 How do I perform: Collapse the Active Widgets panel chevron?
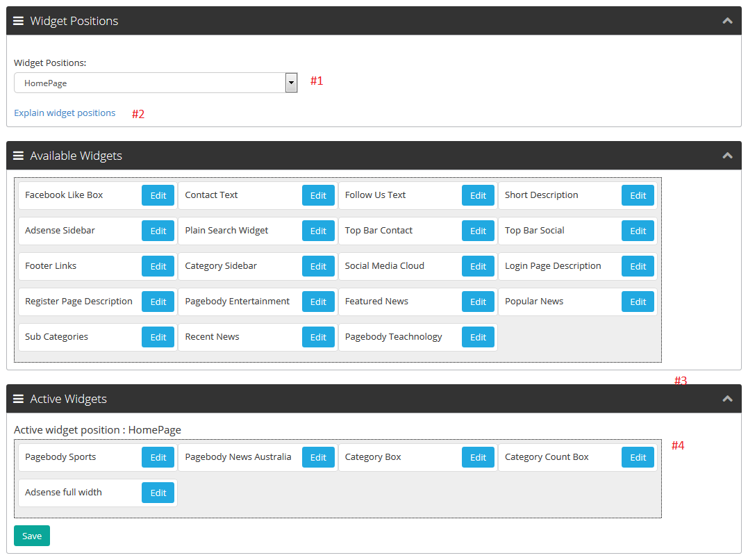click(x=727, y=399)
